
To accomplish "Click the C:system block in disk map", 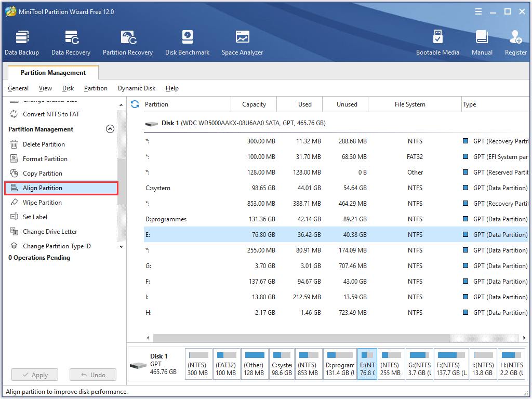I will pyautogui.click(x=282, y=364).
